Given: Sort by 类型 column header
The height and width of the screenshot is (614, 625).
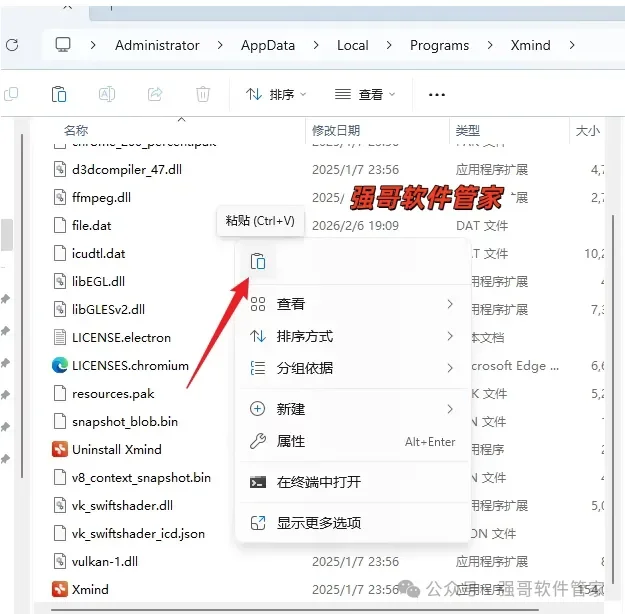Looking at the screenshot, I should pyautogui.click(x=468, y=130).
